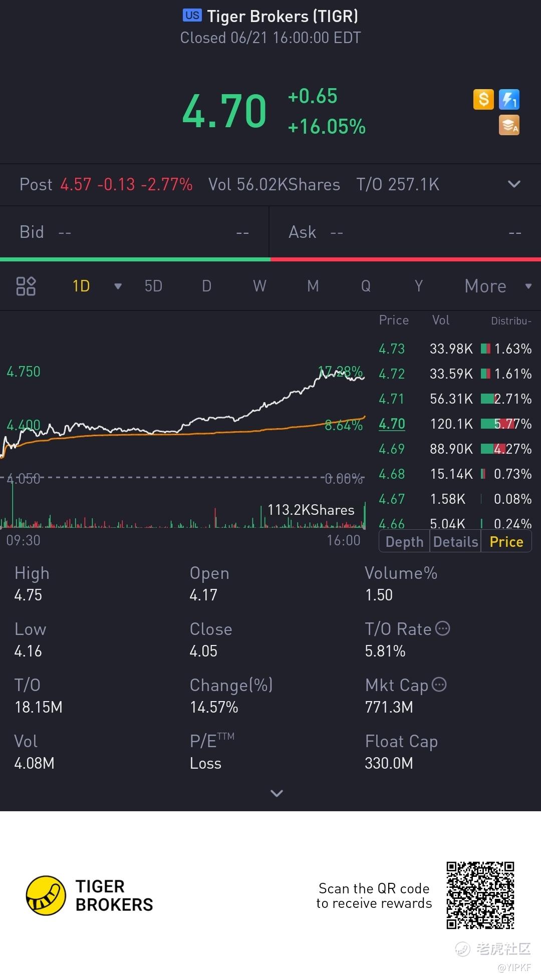Open the 1D timeframe dropdown arrow
The width and height of the screenshot is (541, 980).
click(118, 286)
